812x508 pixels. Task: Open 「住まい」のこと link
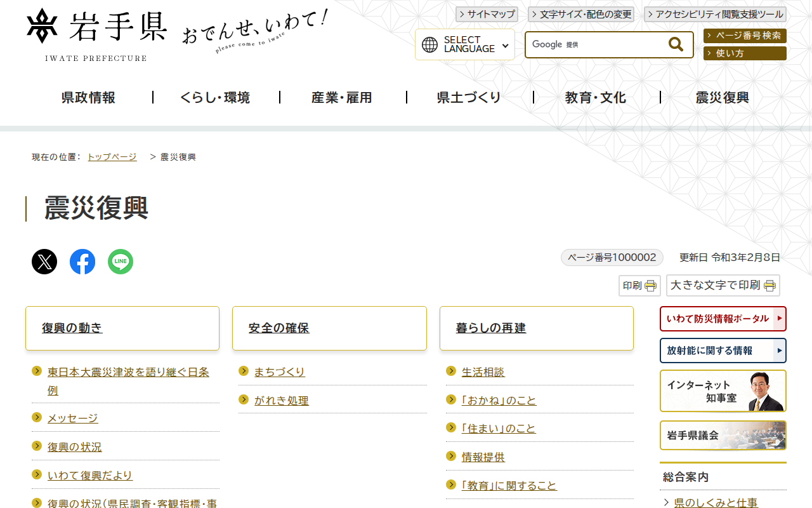(x=499, y=429)
